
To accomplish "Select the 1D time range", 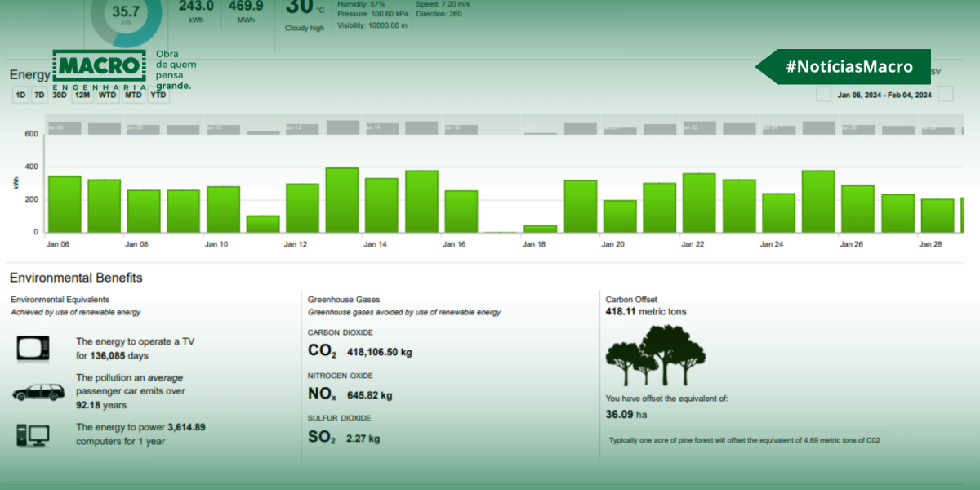I will coord(20,96).
